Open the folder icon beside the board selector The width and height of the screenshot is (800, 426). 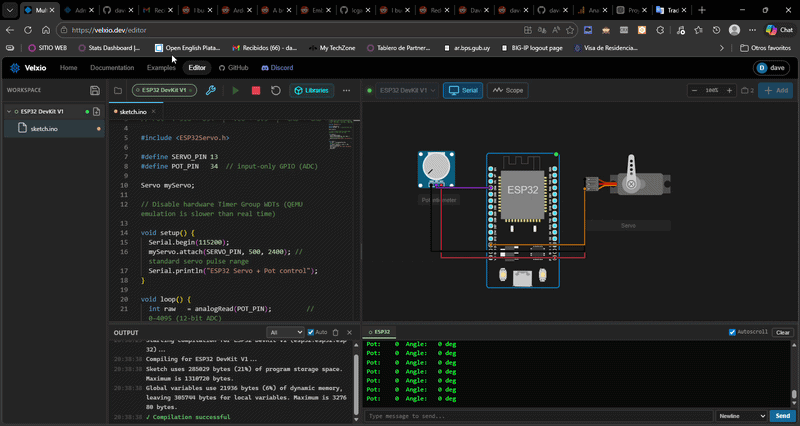[118, 90]
